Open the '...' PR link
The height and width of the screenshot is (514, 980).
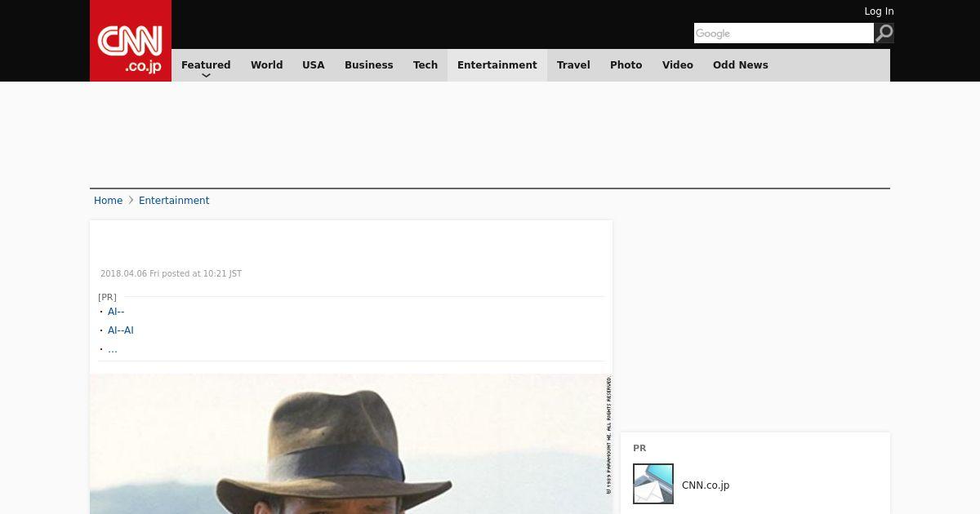coord(113,349)
